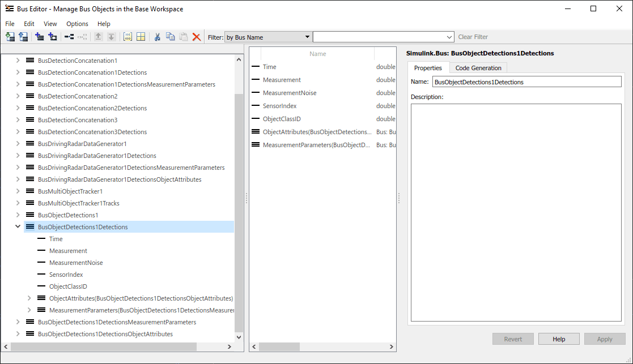Open the Options menu
Viewport: 633px width, 364px height.
[77, 24]
